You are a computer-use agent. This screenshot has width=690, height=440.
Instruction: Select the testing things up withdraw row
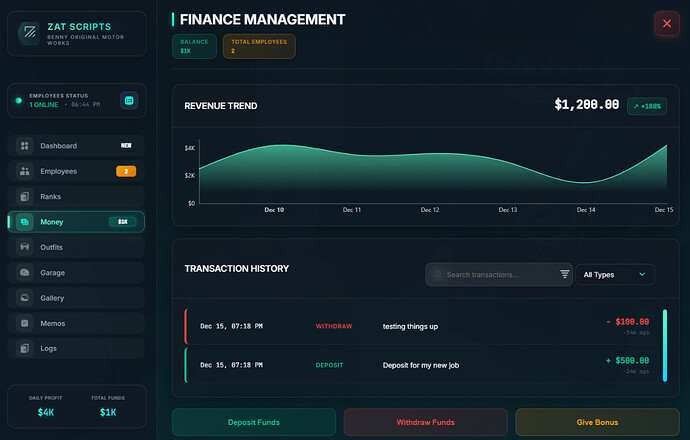[x=422, y=326]
